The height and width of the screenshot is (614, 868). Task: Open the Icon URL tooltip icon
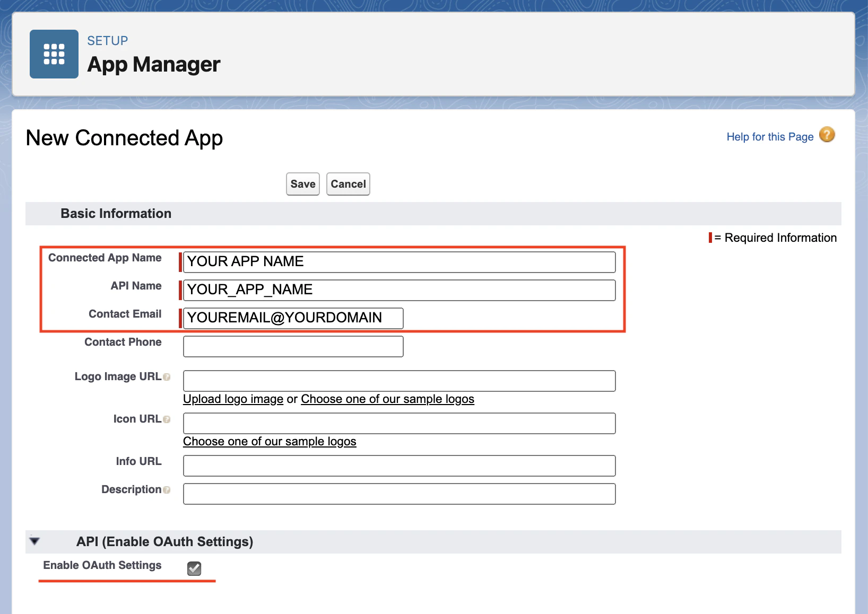point(167,419)
